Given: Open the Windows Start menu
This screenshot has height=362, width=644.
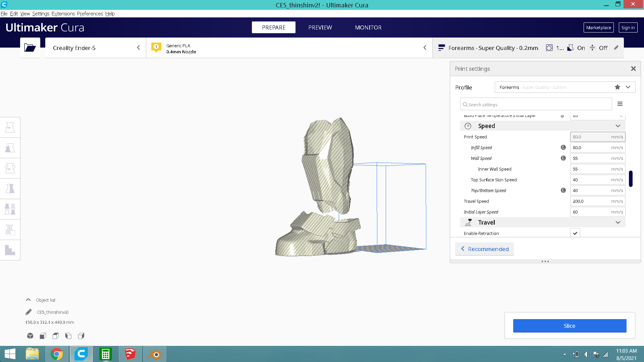Looking at the screenshot, I should (x=10, y=354).
